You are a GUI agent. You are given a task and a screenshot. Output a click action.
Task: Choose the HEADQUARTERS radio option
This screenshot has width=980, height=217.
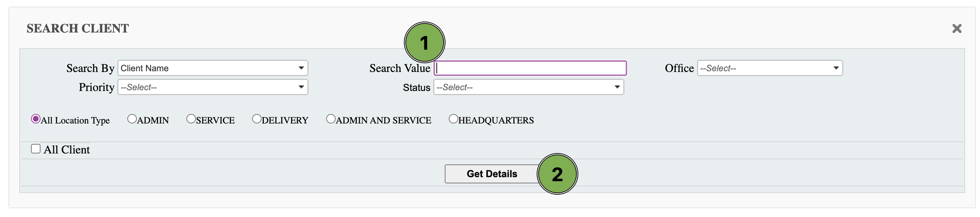453,119
